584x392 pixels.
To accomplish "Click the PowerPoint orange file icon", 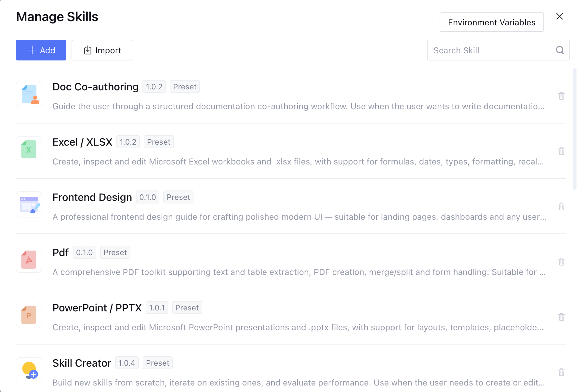I will (29, 315).
